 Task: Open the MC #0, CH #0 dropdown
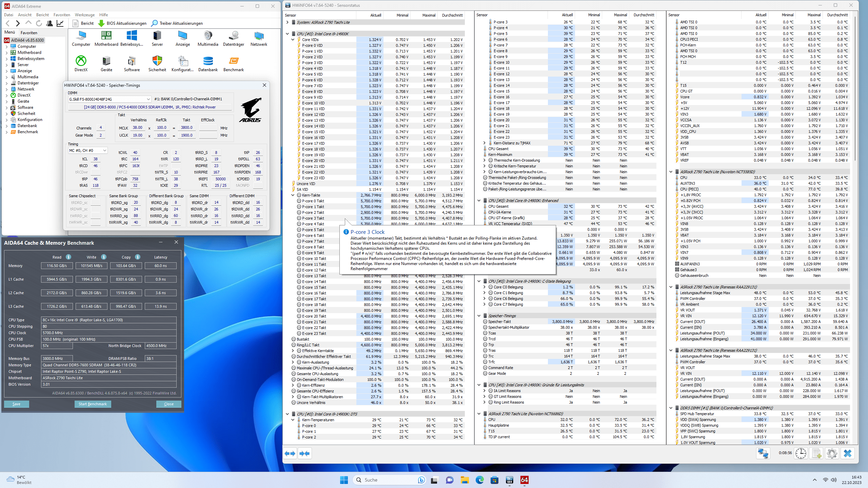click(x=104, y=150)
